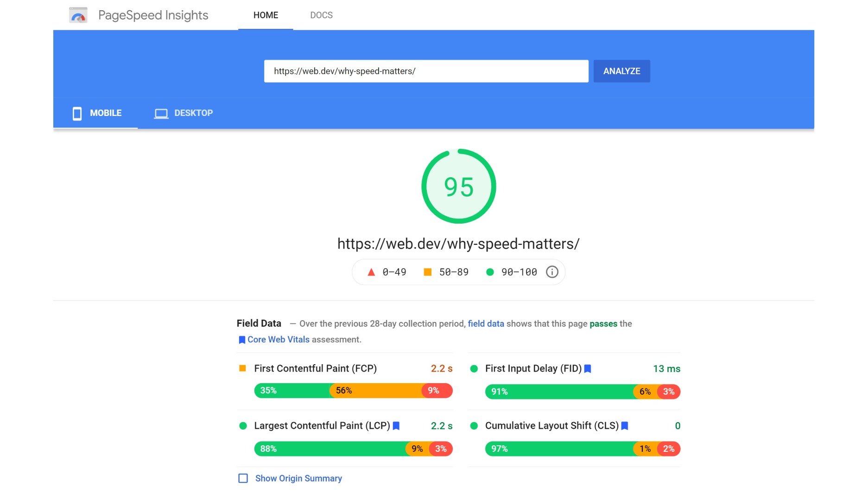
Task: Click the orange 1% CLS bar segment
Action: 646,449
